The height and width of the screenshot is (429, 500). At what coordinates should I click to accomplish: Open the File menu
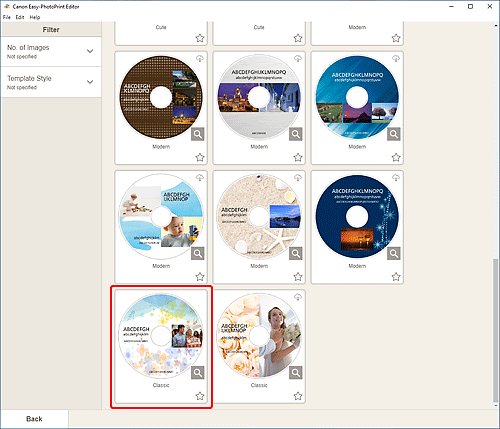pyautogui.click(x=7, y=17)
